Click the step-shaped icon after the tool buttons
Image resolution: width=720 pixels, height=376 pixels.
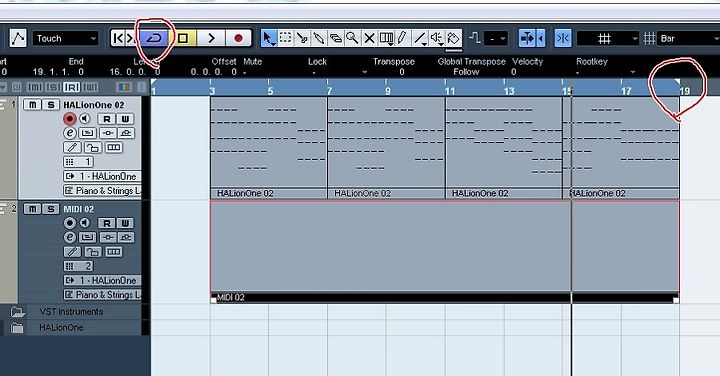point(475,38)
